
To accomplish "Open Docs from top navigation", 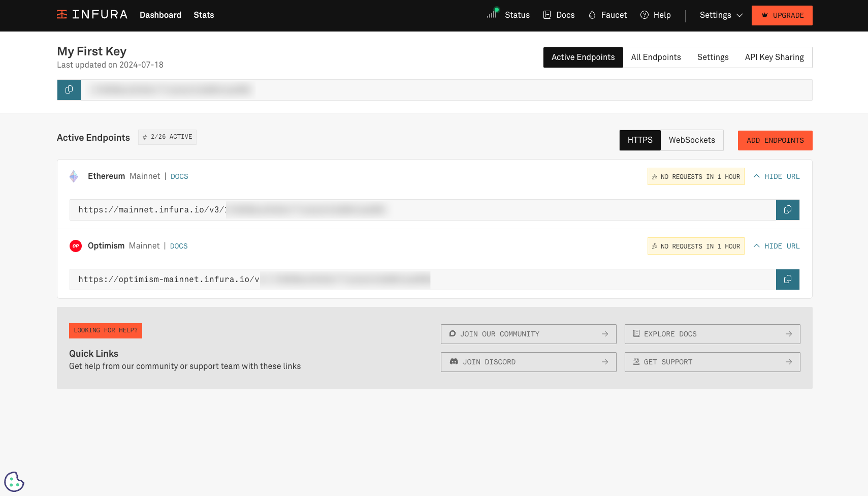I will tap(559, 15).
